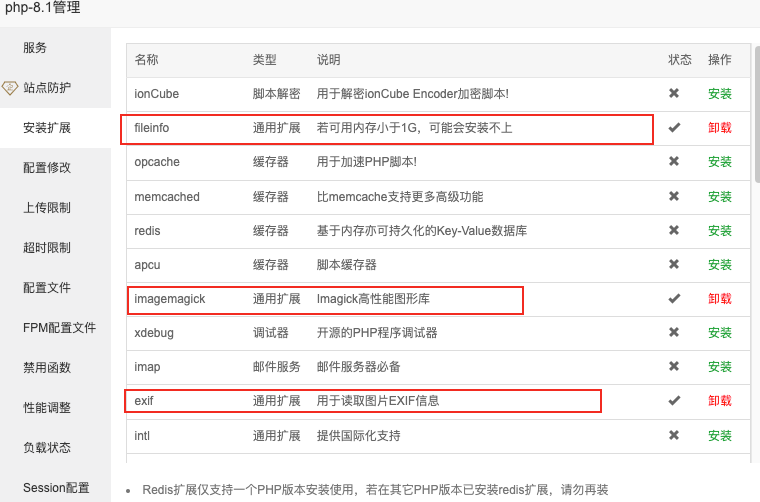760x502 pixels.
Task: Click the 脚本解密 type cell
Action: (276, 94)
